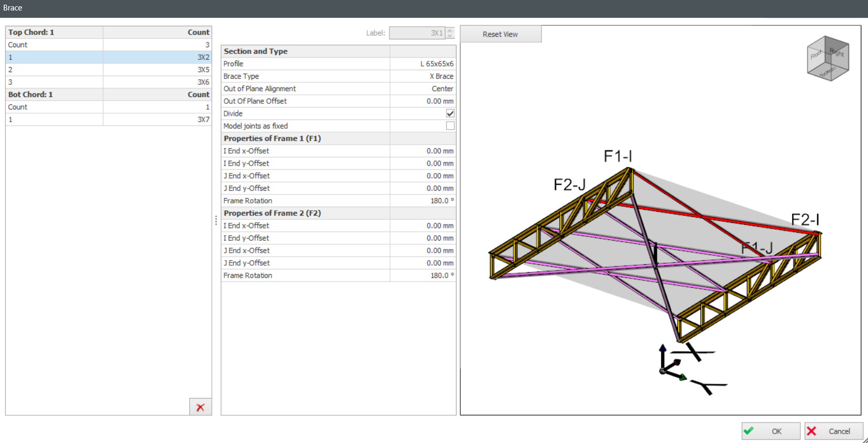Click the Label spinner arrows

pyautogui.click(x=450, y=33)
